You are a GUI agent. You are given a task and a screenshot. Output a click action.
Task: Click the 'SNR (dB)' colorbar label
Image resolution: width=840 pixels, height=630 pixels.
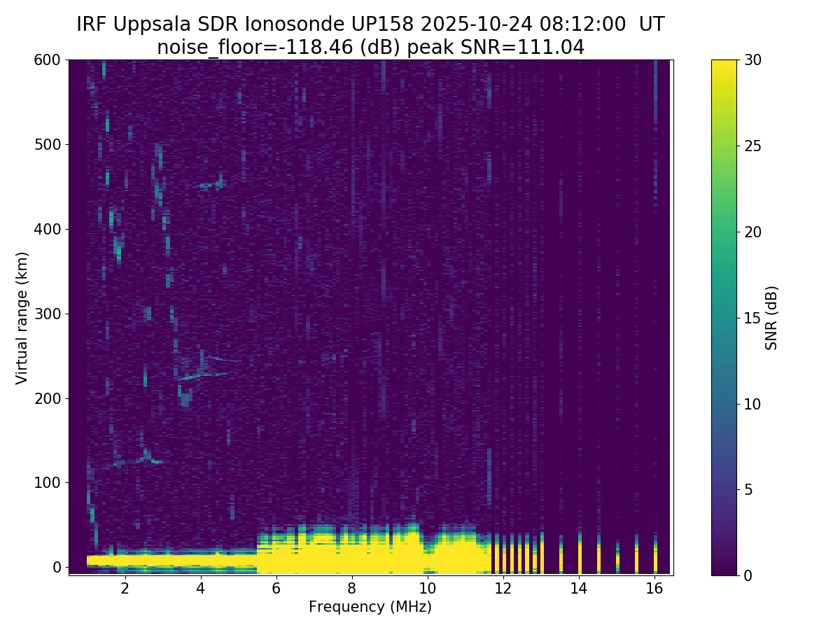click(x=771, y=318)
